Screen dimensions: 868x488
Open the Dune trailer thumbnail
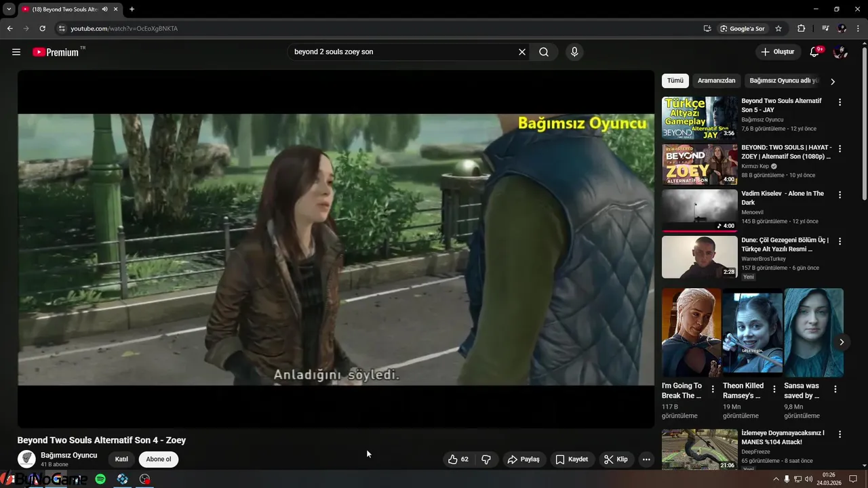[699, 257]
